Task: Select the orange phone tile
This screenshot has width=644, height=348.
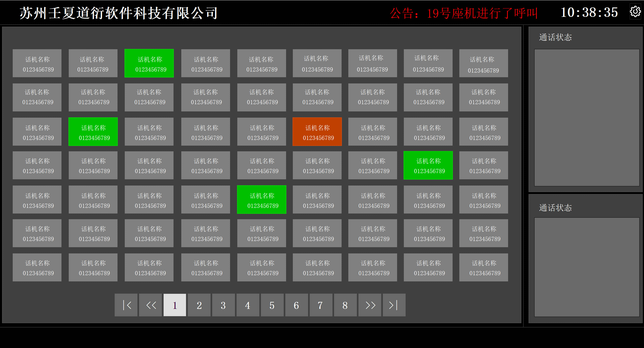Action: 317,132
